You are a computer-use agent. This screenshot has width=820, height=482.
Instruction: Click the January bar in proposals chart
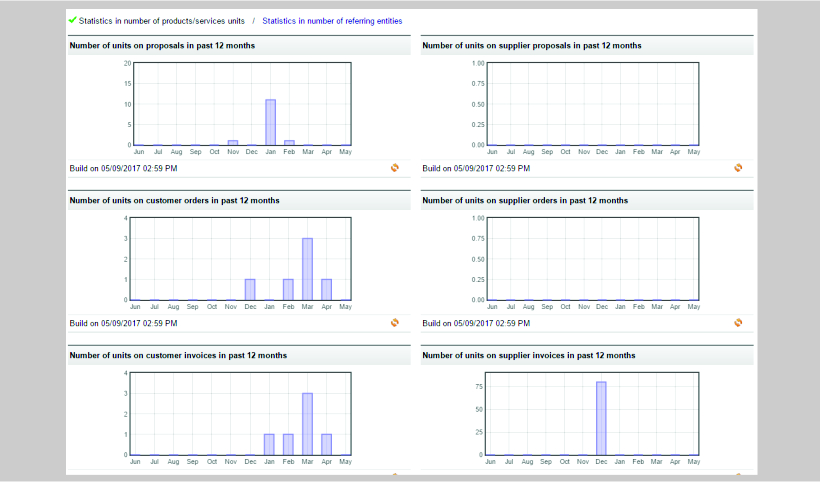pos(270,122)
